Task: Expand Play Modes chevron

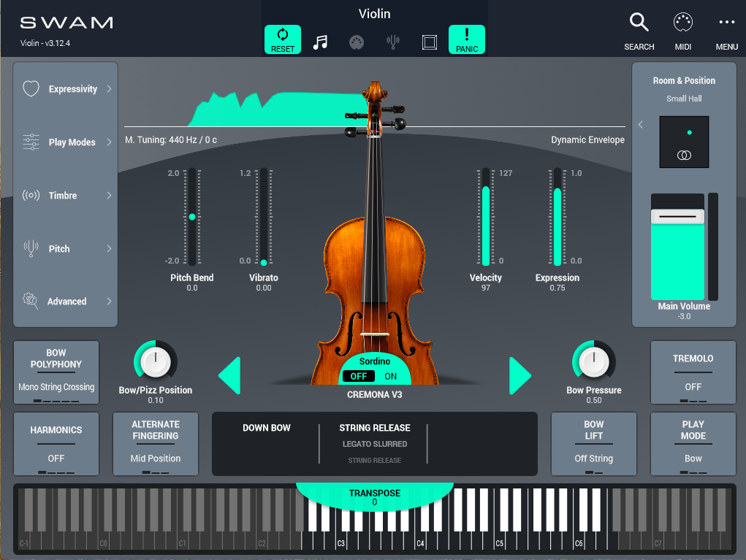Action: pos(109,142)
